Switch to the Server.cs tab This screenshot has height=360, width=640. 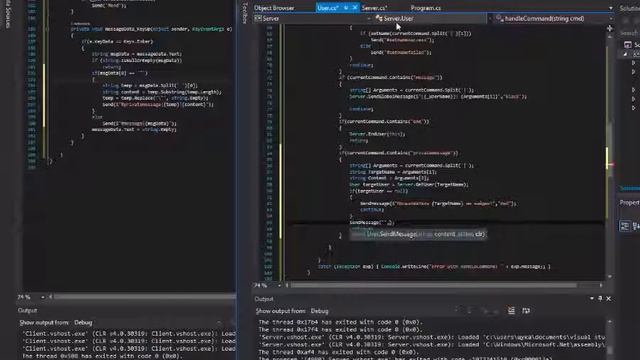pyautogui.click(x=374, y=8)
